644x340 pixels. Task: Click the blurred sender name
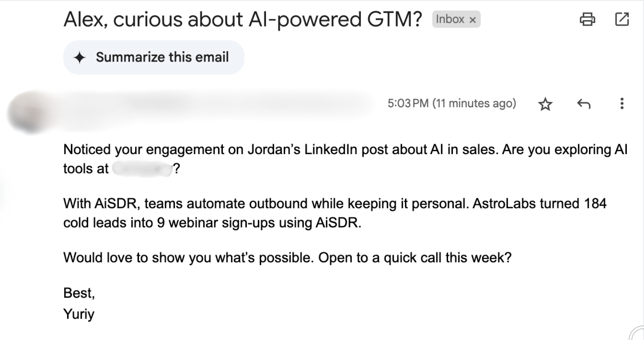[x=171, y=103]
